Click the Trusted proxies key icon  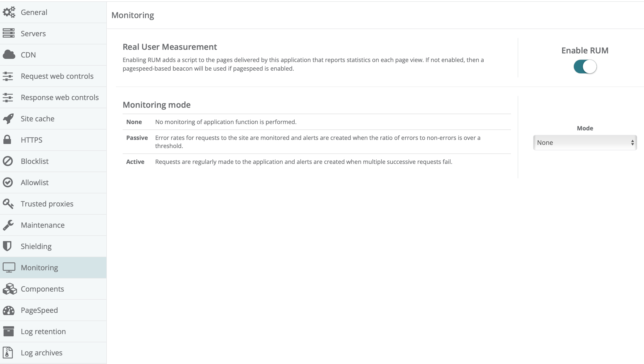tap(8, 204)
